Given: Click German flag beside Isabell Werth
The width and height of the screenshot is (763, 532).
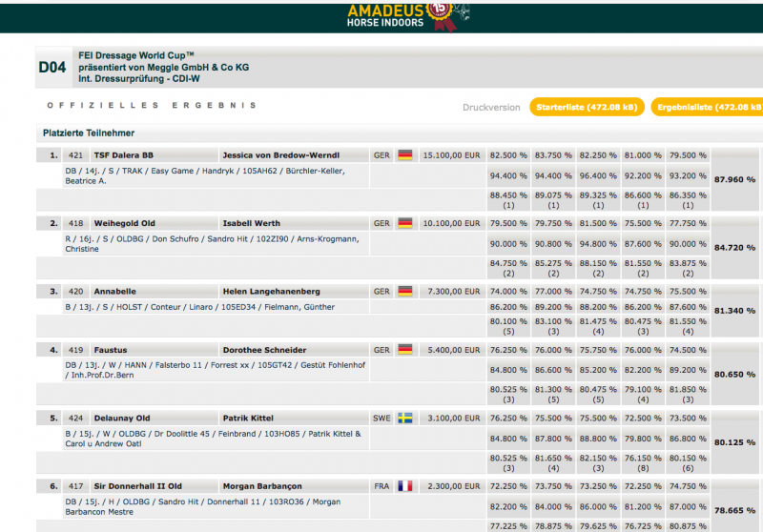Looking at the screenshot, I should tap(405, 223).
